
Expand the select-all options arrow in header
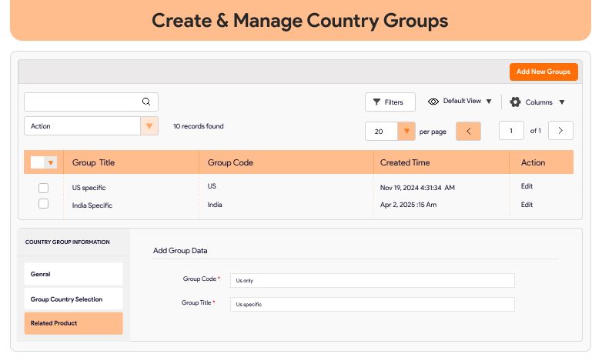(x=51, y=162)
